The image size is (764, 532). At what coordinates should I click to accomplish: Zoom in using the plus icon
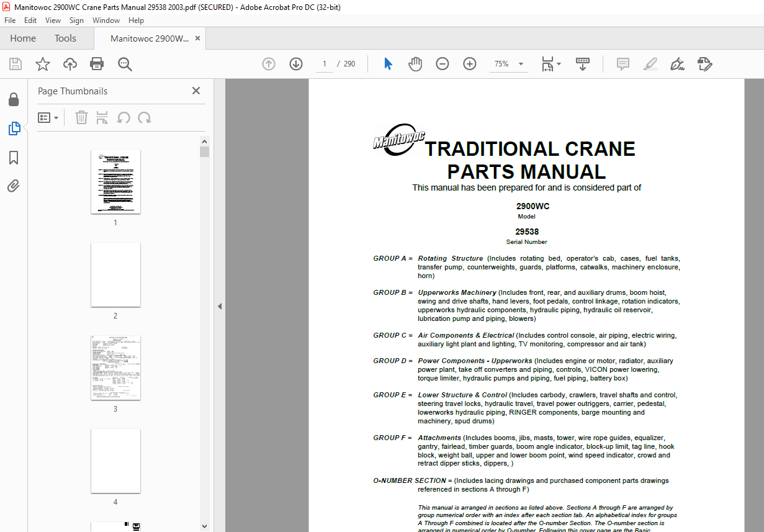[x=470, y=64]
